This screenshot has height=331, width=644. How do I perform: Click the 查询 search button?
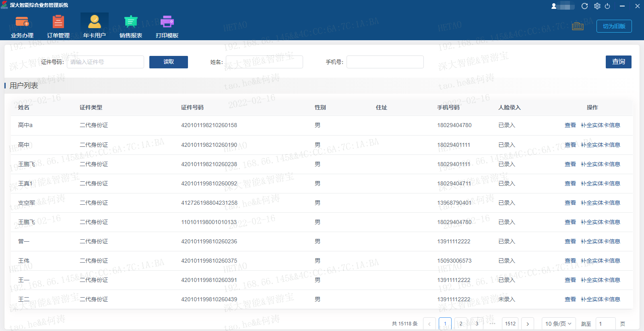tap(618, 62)
